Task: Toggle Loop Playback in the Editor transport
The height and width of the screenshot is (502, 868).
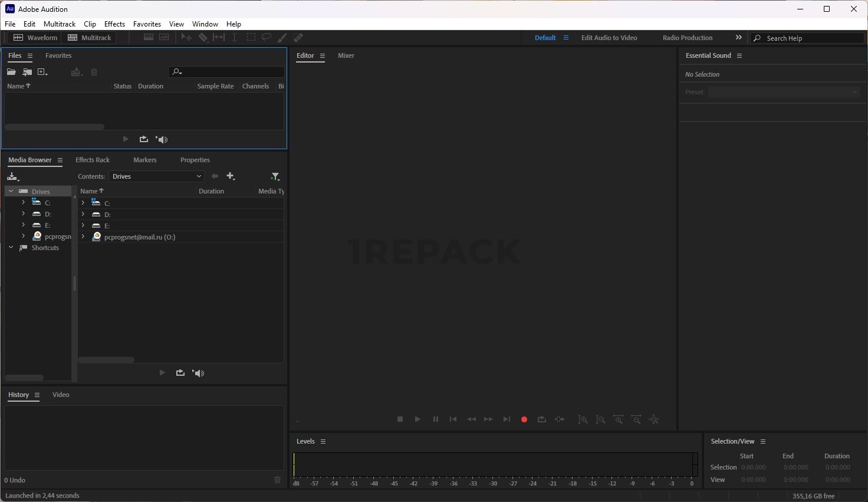Action: point(541,419)
